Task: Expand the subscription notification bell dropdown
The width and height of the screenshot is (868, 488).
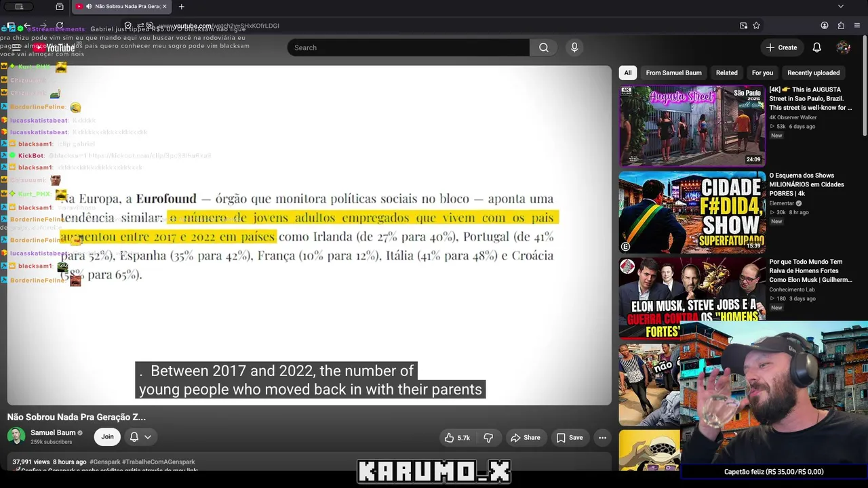Action: 140,437
